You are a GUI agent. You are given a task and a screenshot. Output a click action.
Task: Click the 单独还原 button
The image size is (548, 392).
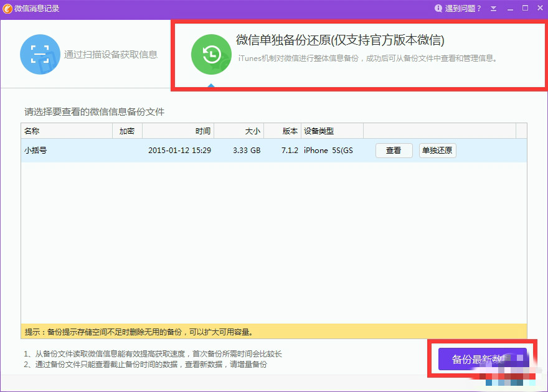click(x=437, y=150)
